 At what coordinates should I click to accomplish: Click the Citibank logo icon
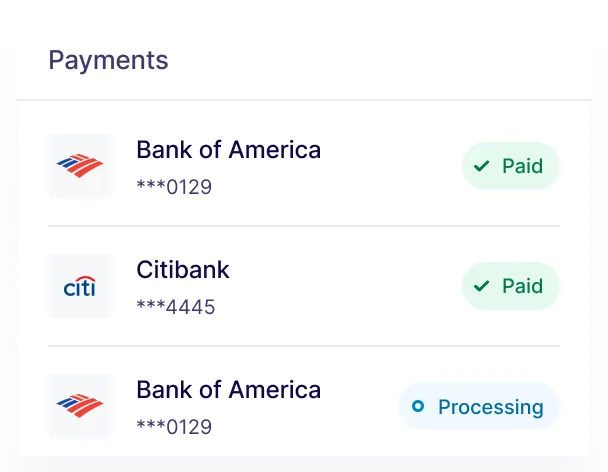[80, 287]
